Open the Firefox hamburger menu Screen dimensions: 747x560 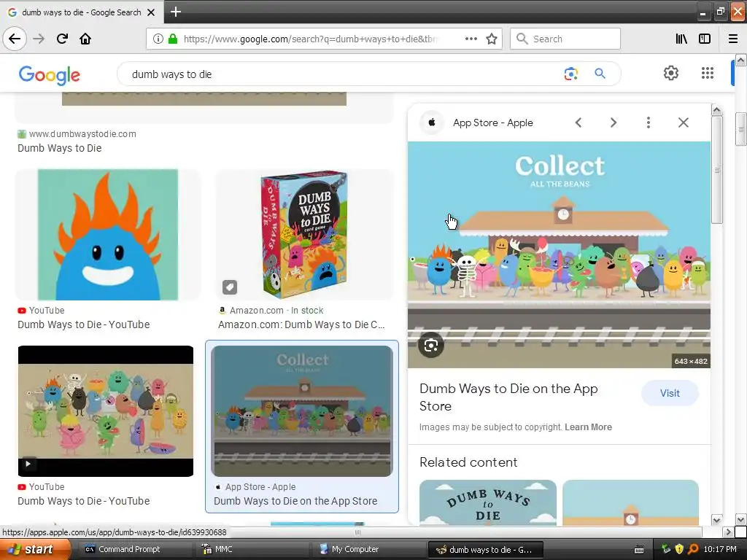pos(733,39)
